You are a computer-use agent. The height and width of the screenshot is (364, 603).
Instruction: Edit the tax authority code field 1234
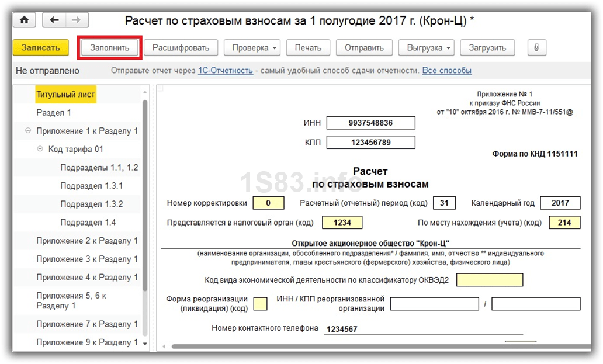tap(342, 223)
